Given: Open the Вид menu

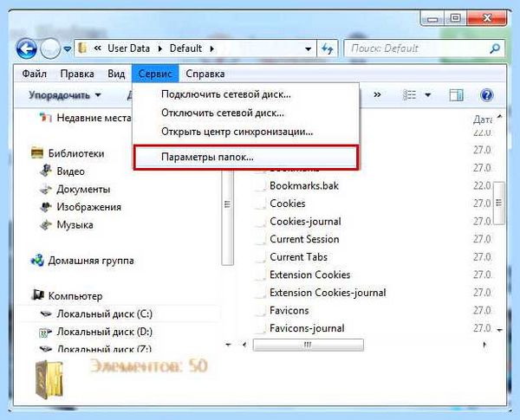Looking at the screenshot, I should pos(116,74).
